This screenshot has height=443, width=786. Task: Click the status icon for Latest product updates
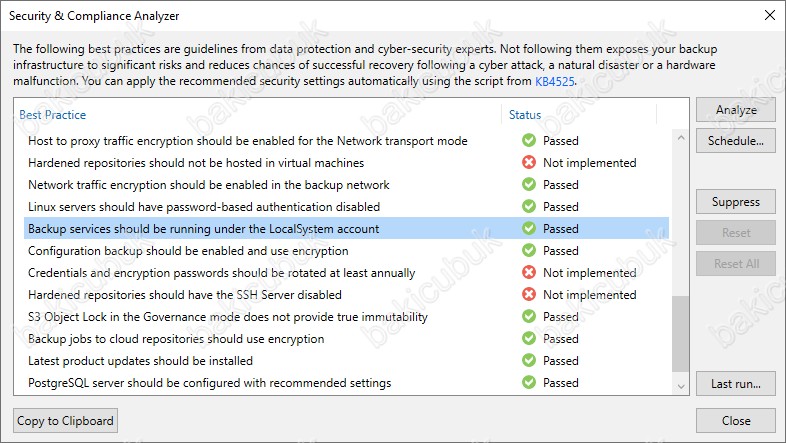tap(529, 361)
